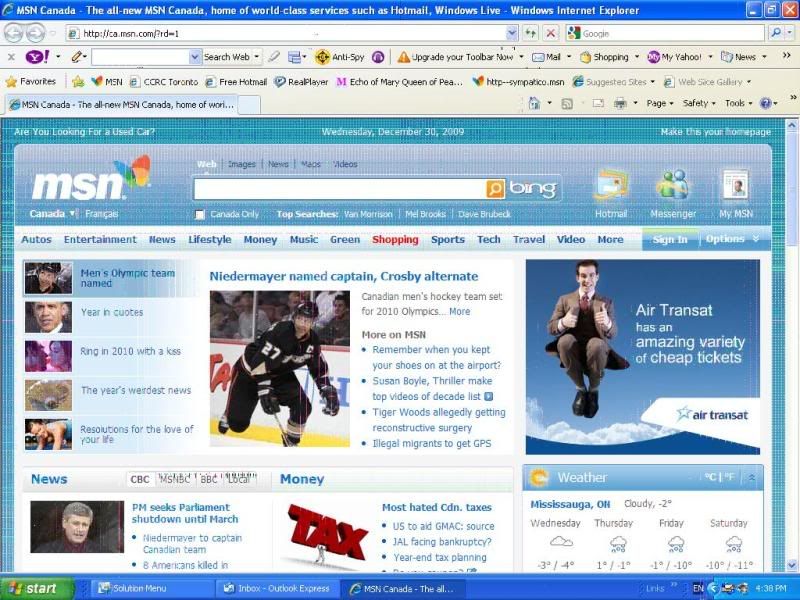800x600 pixels.
Task: Click the page scrollbar up arrow
Action: point(792,124)
